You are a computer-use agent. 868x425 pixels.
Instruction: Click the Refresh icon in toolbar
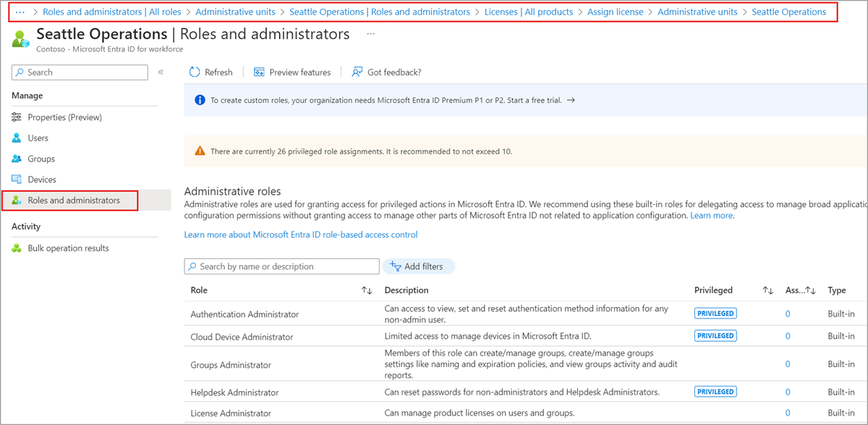pos(195,72)
